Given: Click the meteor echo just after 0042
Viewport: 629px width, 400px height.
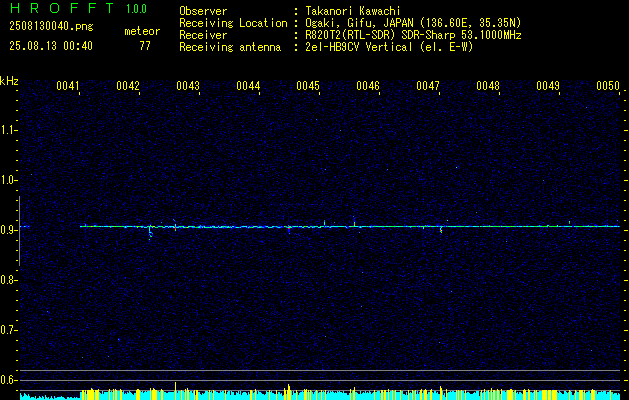Looking at the screenshot, I should click(150, 232).
